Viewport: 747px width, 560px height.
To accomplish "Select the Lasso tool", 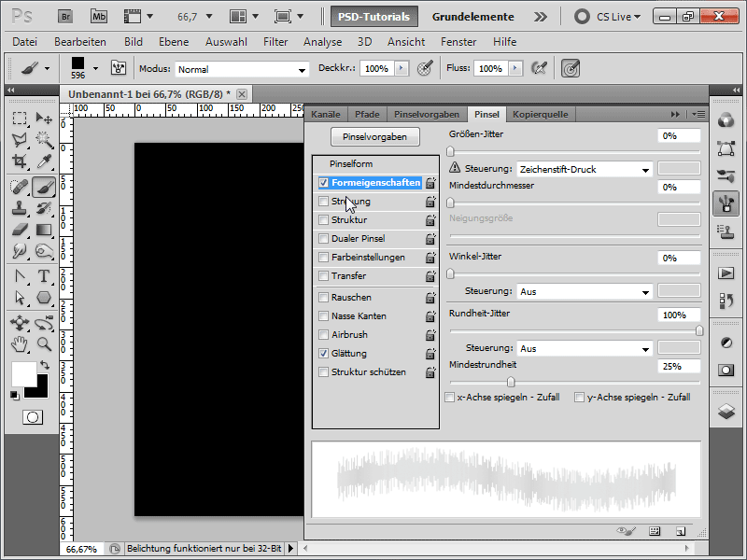I will point(20,139).
